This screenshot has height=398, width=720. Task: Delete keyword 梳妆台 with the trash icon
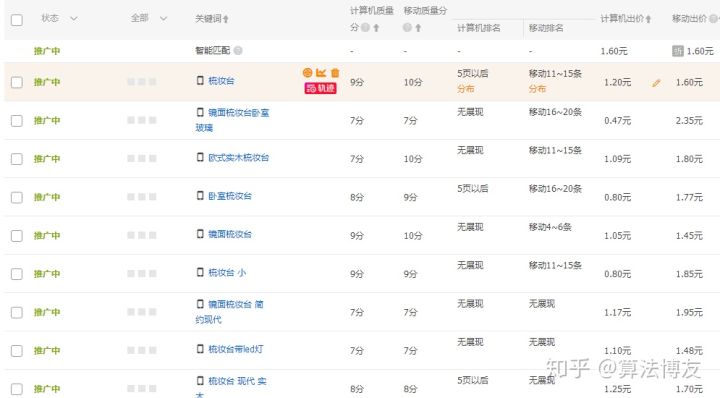pyautogui.click(x=335, y=73)
